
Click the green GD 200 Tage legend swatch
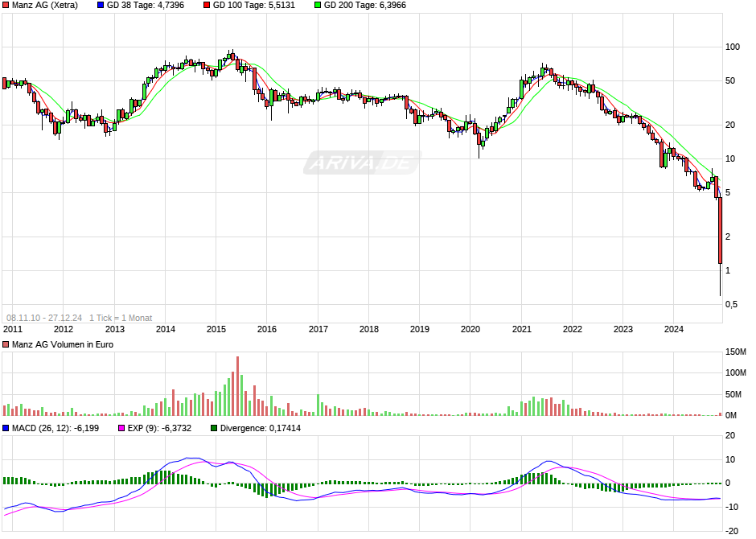click(317, 6)
